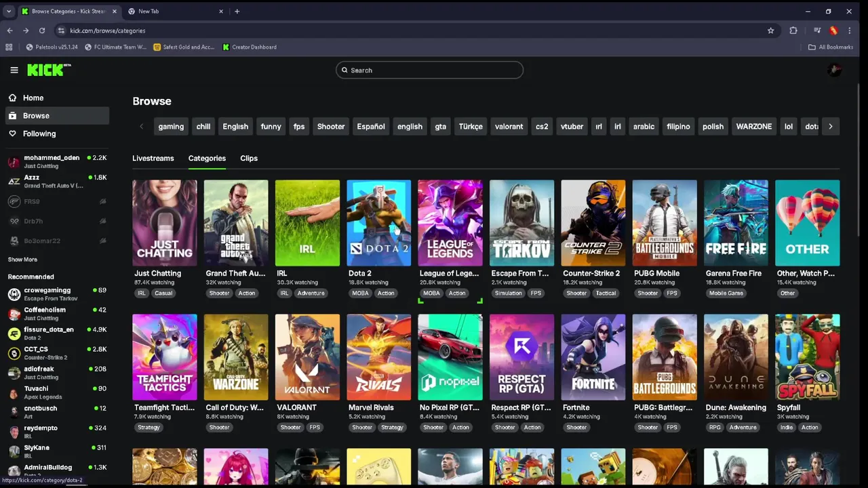This screenshot has width=868, height=488.
Task: Switch to Browse Categories browser tab
Action: (68, 11)
